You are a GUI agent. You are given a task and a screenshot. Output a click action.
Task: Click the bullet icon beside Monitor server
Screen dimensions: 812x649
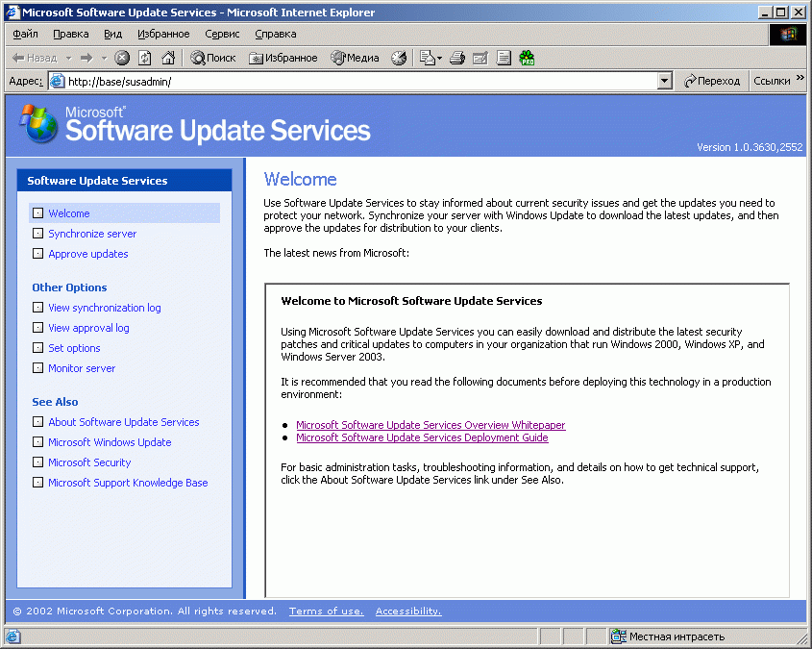point(37,367)
